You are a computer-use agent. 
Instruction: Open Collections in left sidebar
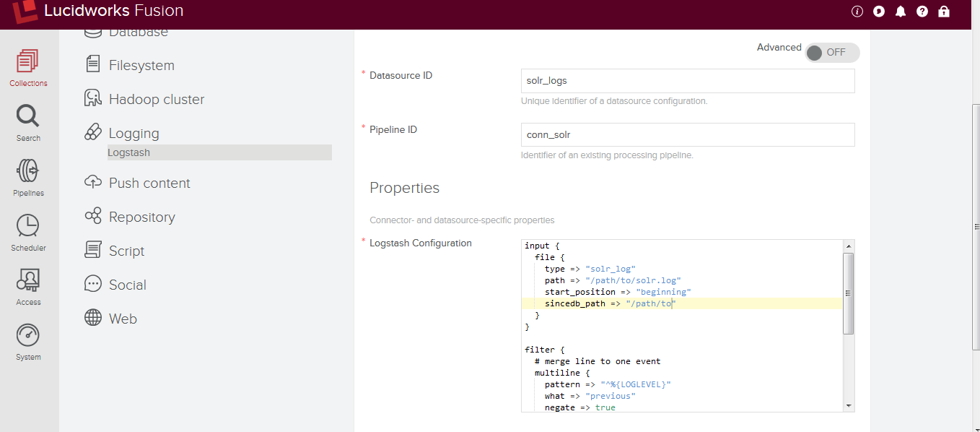click(28, 69)
